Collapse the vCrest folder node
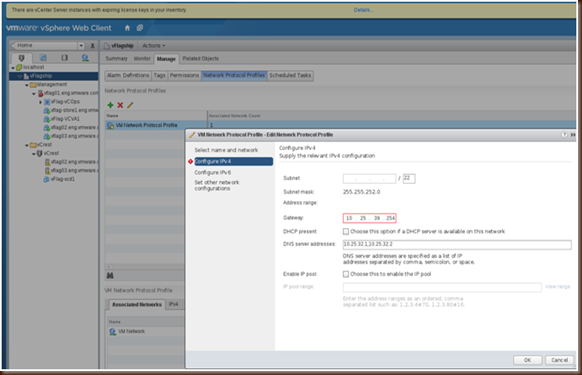 click(x=27, y=145)
